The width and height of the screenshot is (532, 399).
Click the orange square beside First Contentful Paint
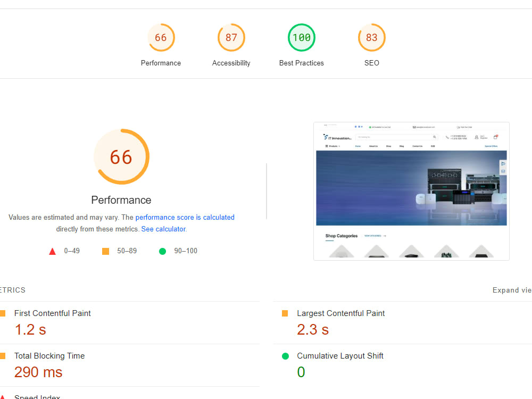tap(2, 313)
